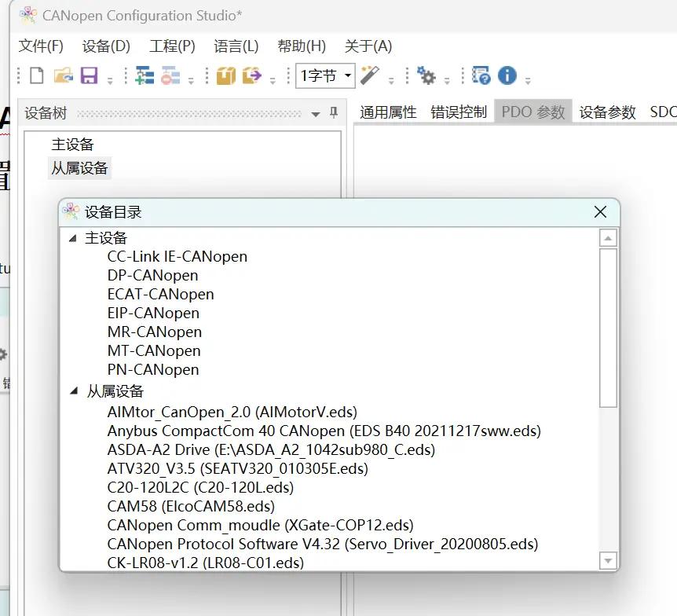Collapse the 从属设备 group in device catalog
Viewport: 677px width, 616px height.
pyautogui.click(x=74, y=391)
